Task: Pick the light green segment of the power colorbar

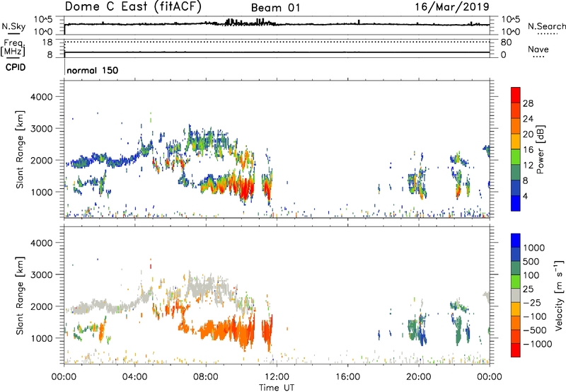Action: [x=516, y=157]
